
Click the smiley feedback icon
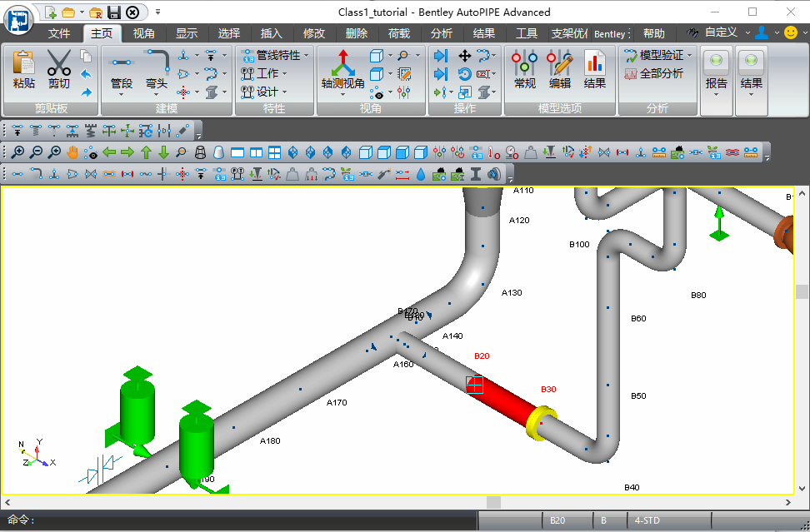[x=790, y=32]
